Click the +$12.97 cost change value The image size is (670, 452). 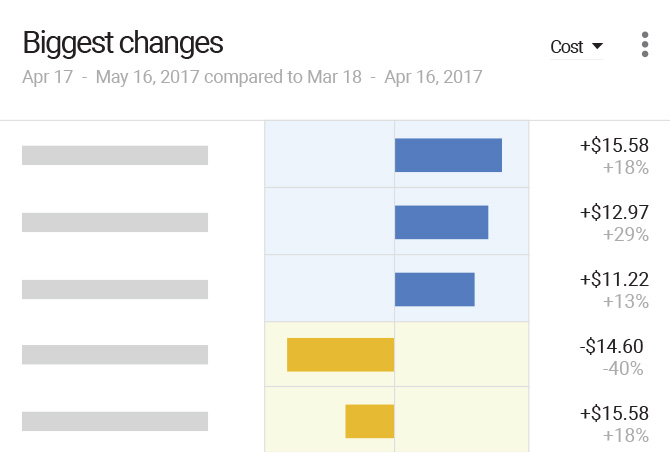tap(614, 212)
